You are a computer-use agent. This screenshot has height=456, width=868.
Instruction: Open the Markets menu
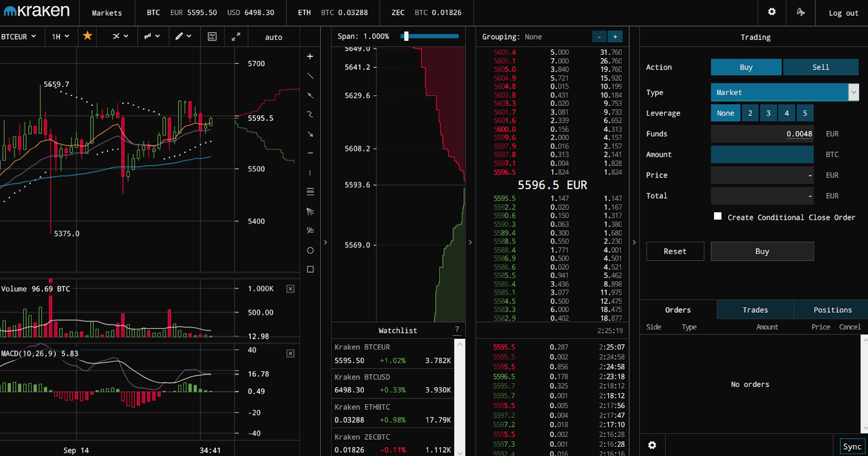107,13
